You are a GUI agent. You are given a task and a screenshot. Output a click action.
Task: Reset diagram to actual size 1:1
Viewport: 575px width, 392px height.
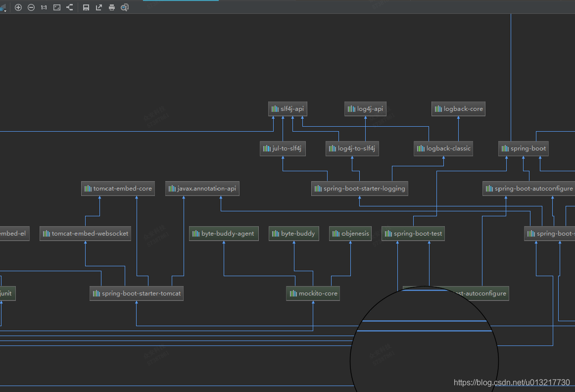[44, 7]
